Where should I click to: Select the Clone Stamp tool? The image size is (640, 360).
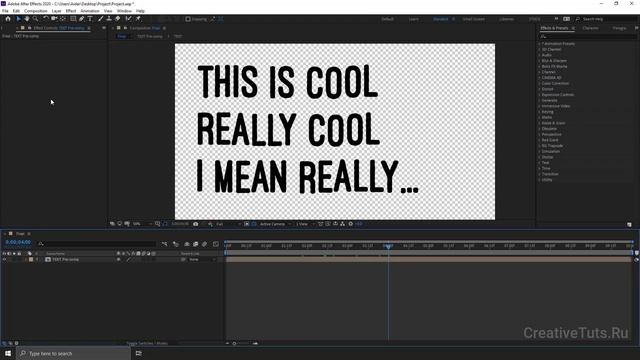[109, 19]
